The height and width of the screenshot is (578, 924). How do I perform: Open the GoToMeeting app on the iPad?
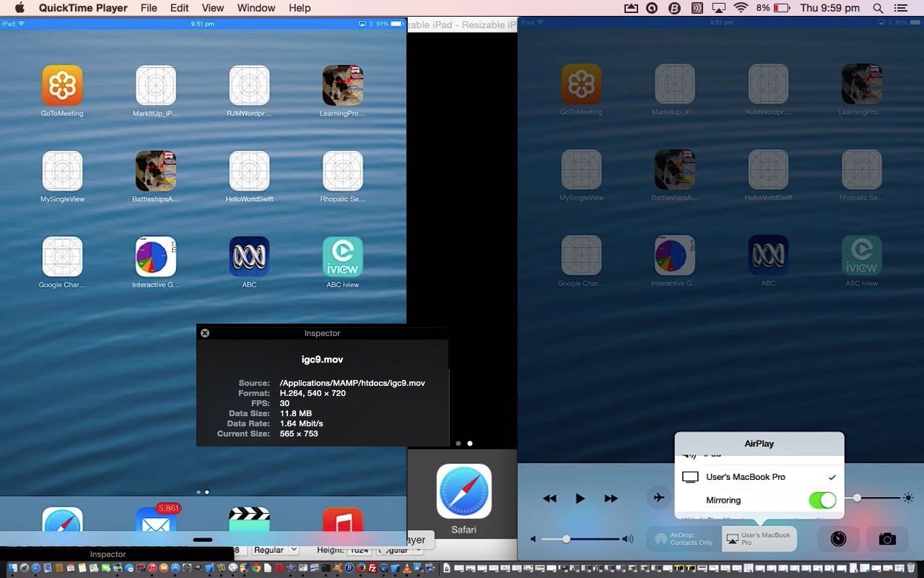(61, 85)
